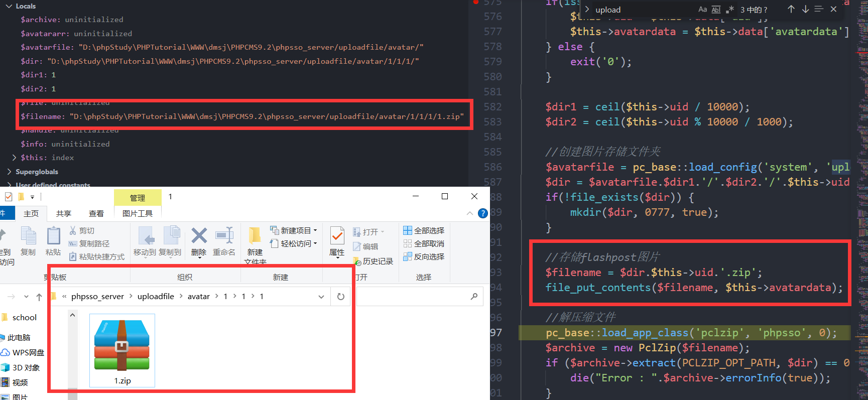Switch to the Home (主页) ribbon tab

[31, 213]
